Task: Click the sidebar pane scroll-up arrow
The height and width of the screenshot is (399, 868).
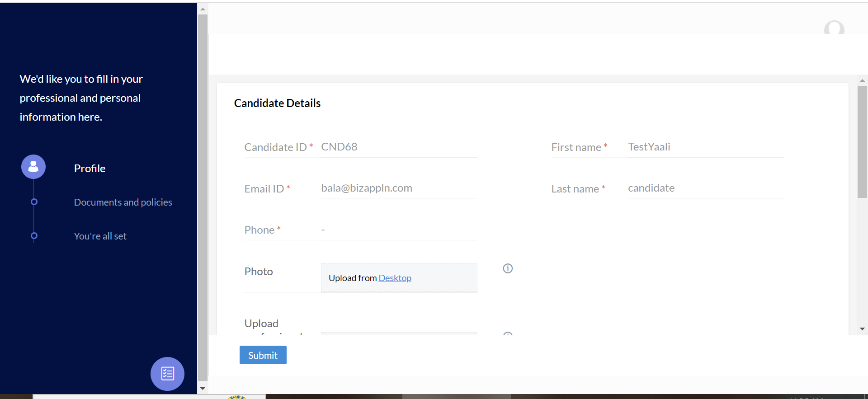Action: point(203,9)
